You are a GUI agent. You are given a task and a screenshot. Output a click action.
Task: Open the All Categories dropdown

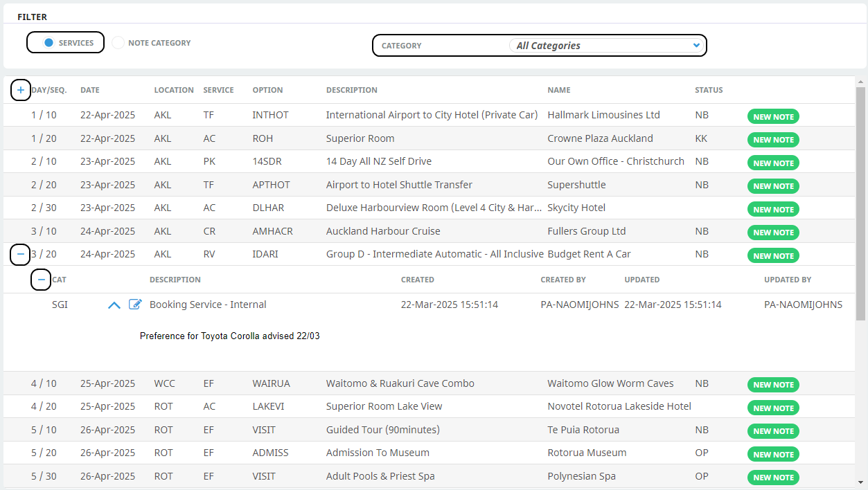607,46
